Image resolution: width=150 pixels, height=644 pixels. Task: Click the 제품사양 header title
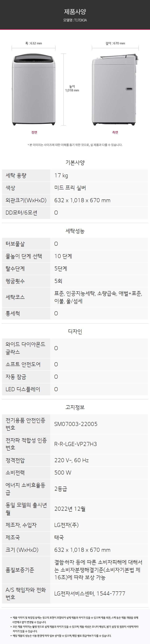tap(75, 11)
